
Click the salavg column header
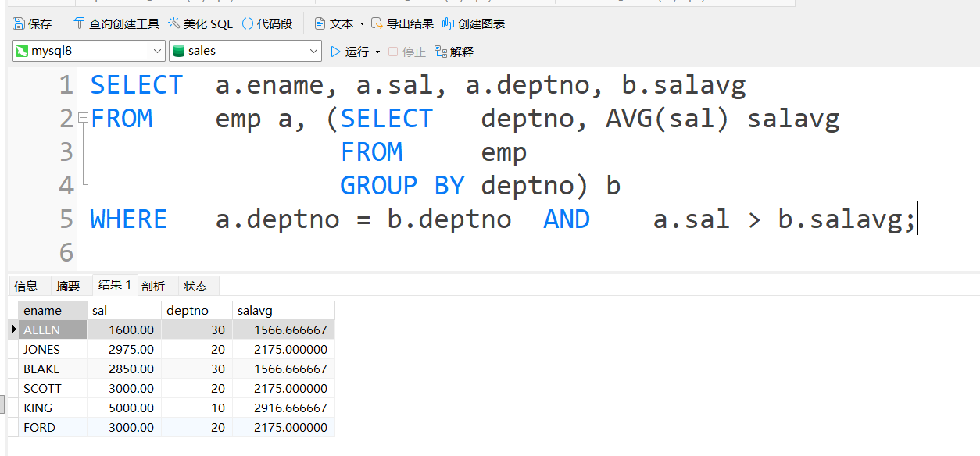tap(284, 310)
